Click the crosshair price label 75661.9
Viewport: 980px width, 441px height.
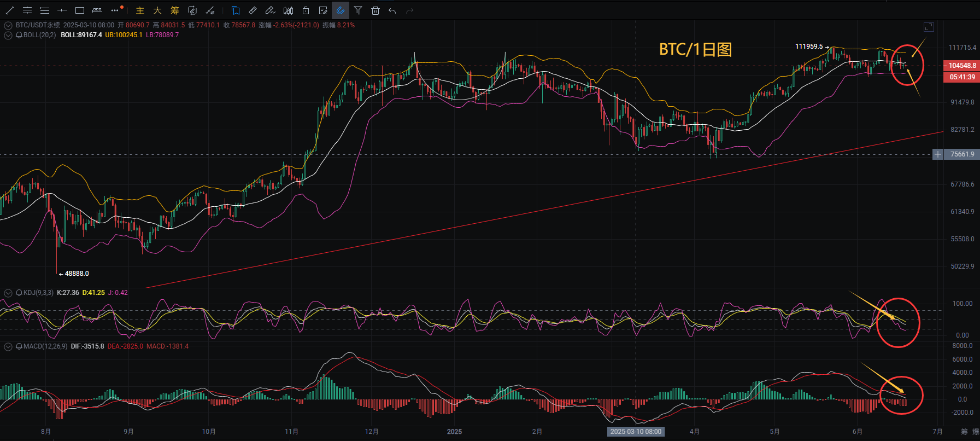click(962, 154)
